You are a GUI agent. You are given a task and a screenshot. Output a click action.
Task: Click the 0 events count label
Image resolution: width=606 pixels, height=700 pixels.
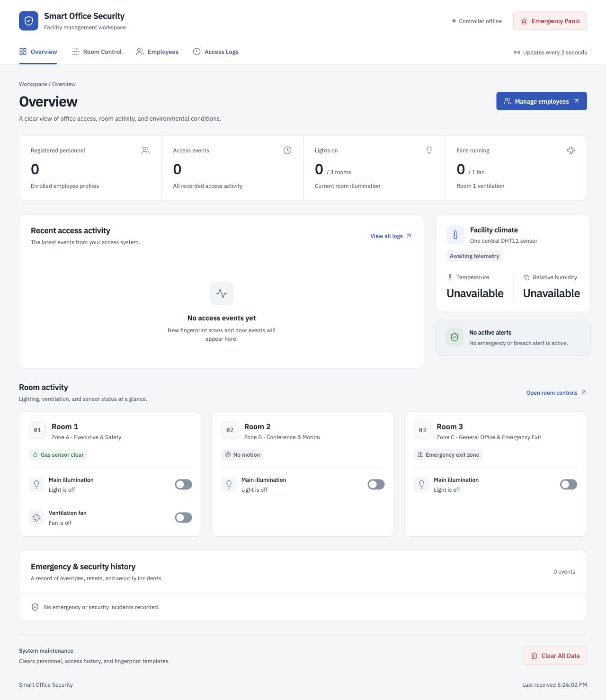click(x=564, y=572)
